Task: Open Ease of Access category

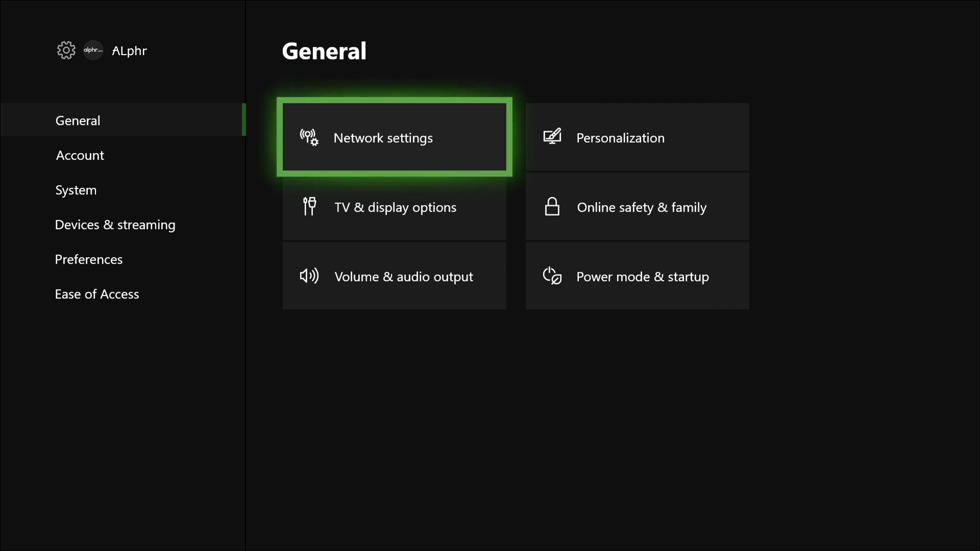Action: [96, 294]
